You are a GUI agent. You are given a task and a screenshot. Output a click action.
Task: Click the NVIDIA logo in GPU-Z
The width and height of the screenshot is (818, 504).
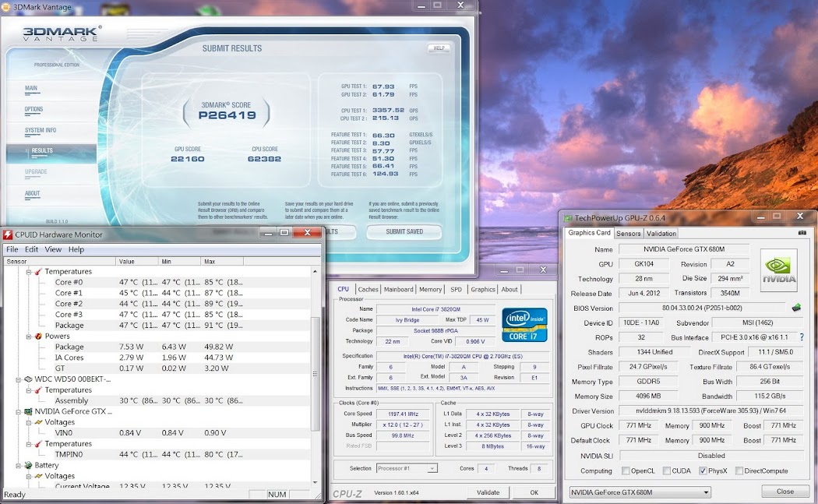click(x=779, y=270)
